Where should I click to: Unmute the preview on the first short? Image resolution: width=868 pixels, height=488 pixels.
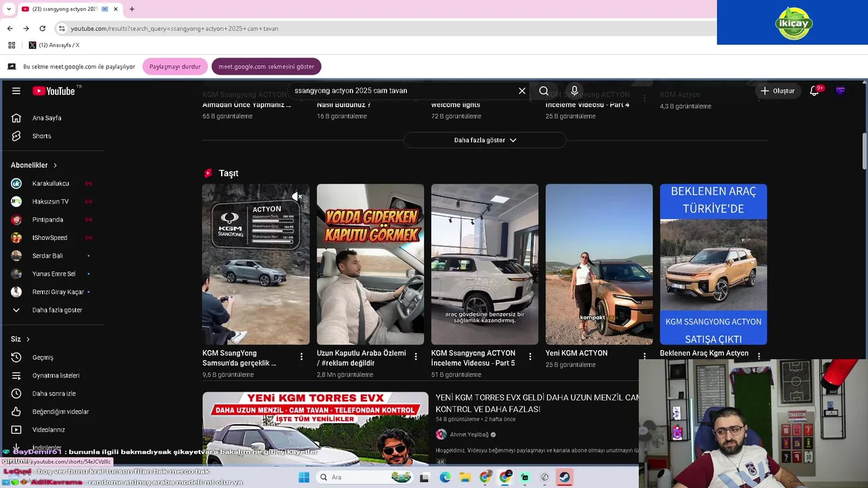click(x=297, y=197)
